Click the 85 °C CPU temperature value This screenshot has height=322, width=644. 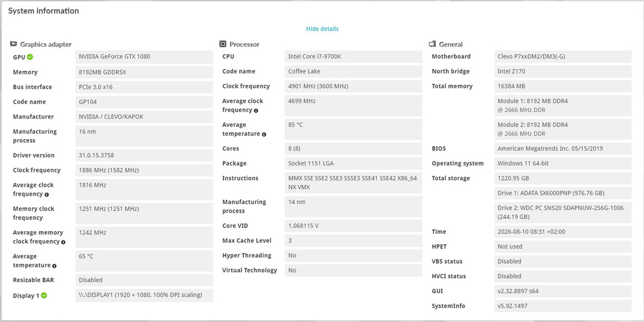click(354, 129)
